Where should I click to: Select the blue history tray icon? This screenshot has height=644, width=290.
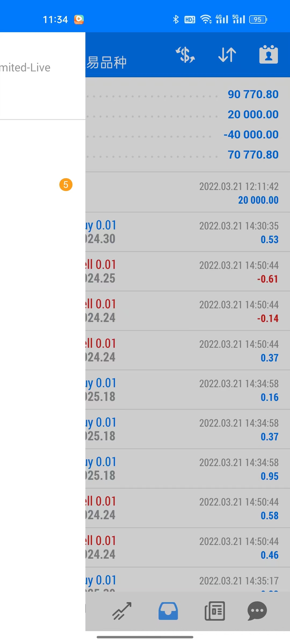[x=168, y=611]
